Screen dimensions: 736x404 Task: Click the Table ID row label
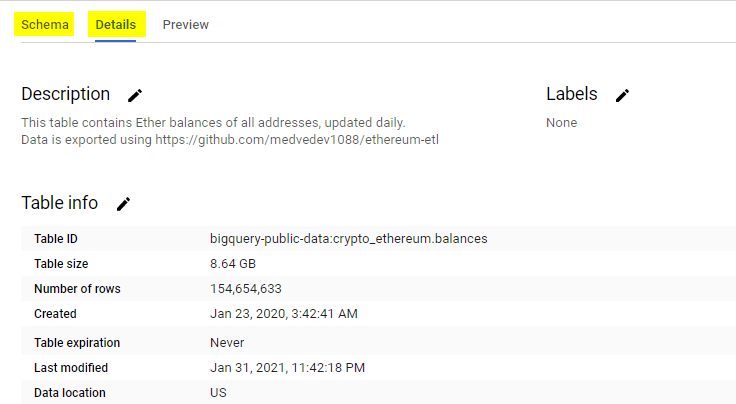[x=56, y=238]
